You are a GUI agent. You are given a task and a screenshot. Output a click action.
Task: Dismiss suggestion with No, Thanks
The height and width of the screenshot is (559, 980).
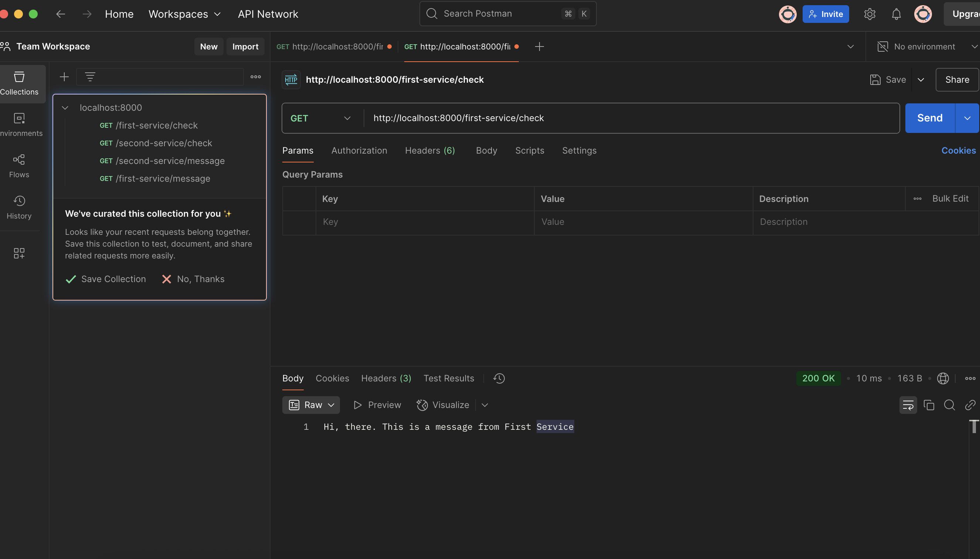[193, 279]
